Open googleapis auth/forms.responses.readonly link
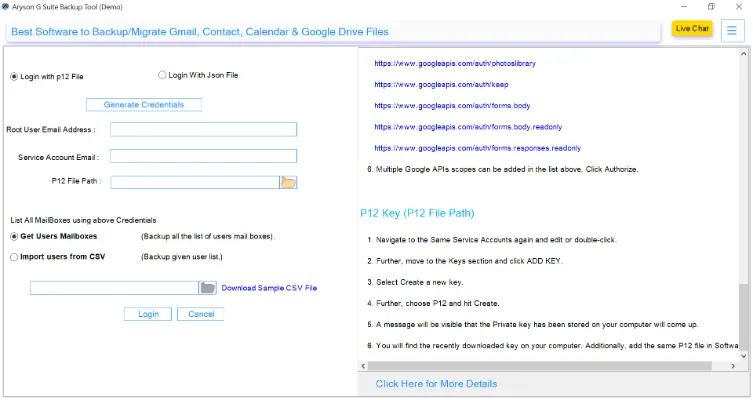 pyautogui.click(x=477, y=148)
